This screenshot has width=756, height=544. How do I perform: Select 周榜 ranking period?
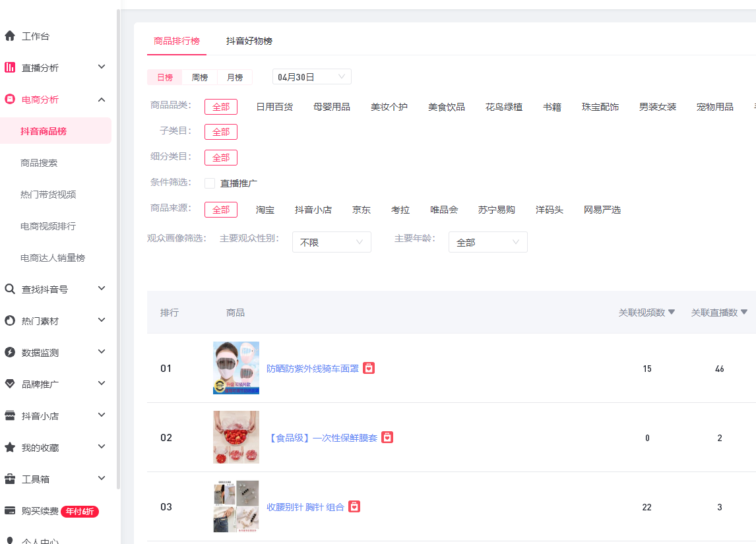(x=200, y=77)
